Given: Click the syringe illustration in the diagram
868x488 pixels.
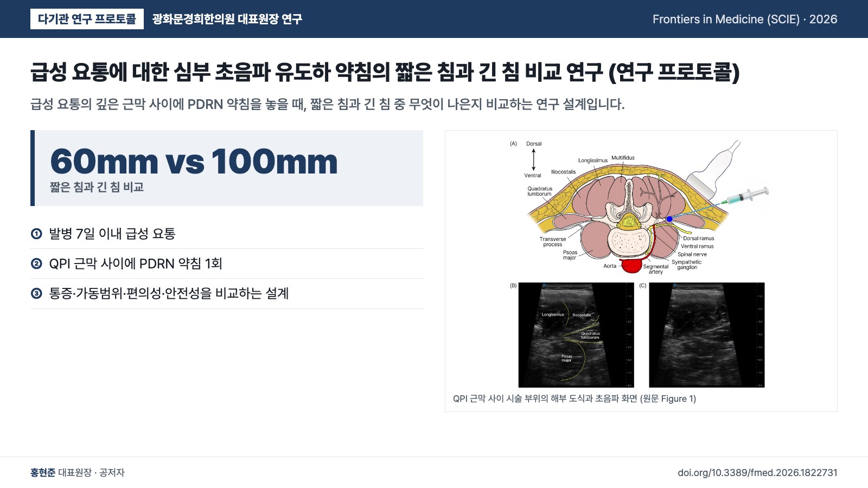Looking at the screenshot, I should [x=746, y=196].
